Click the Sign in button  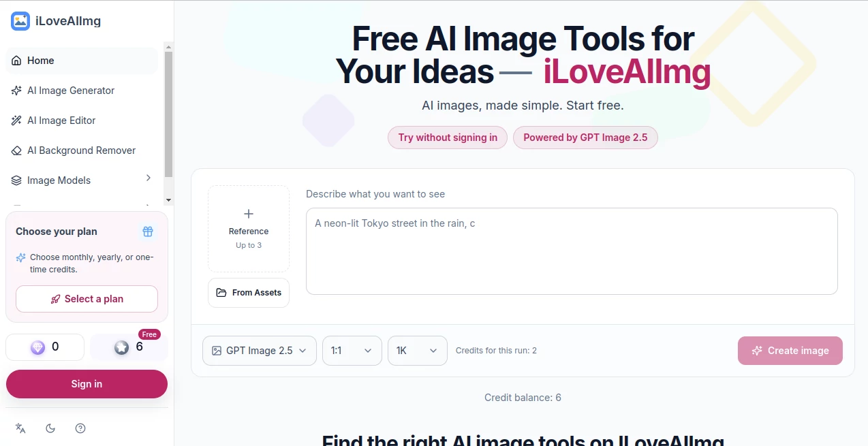pyautogui.click(x=87, y=384)
